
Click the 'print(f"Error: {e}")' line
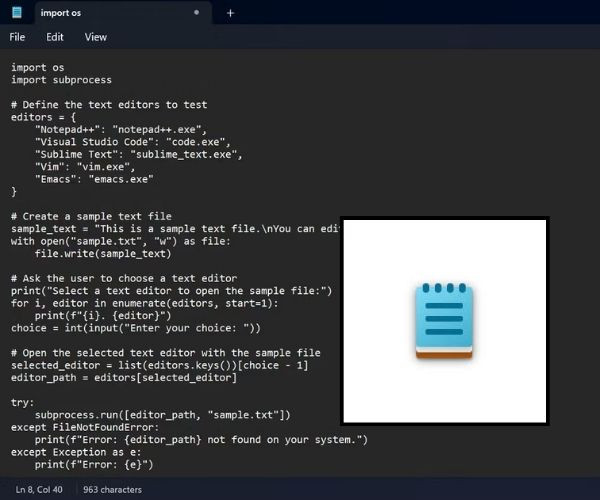coord(94,465)
